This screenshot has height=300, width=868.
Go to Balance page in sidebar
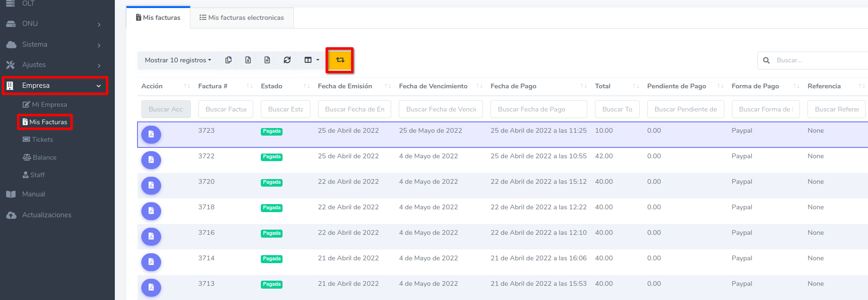(x=44, y=157)
